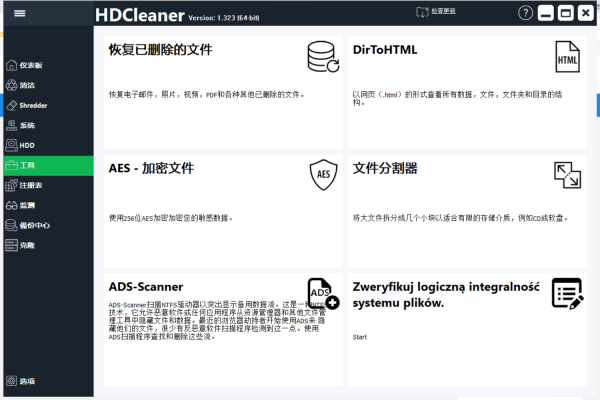Click the file splitter description text
Viewport: 600px width, 400px height.
click(x=460, y=218)
